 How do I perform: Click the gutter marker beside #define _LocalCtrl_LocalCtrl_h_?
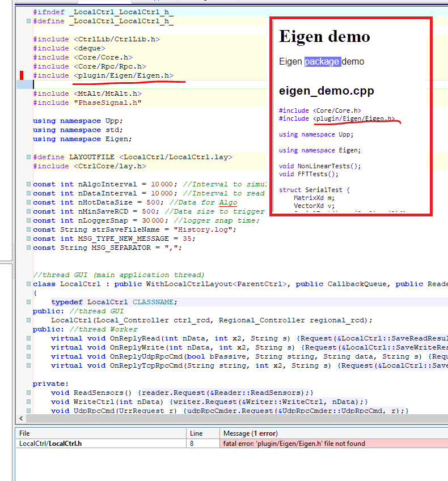point(28,22)
